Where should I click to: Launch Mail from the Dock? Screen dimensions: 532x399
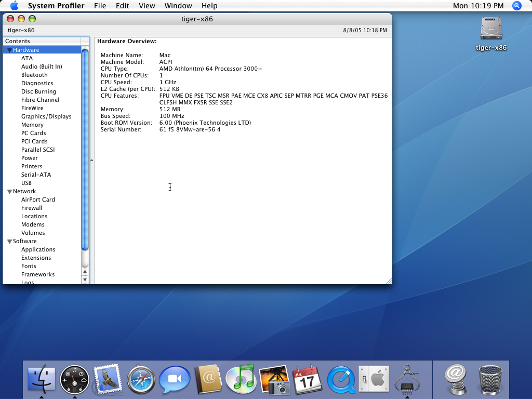108,379
